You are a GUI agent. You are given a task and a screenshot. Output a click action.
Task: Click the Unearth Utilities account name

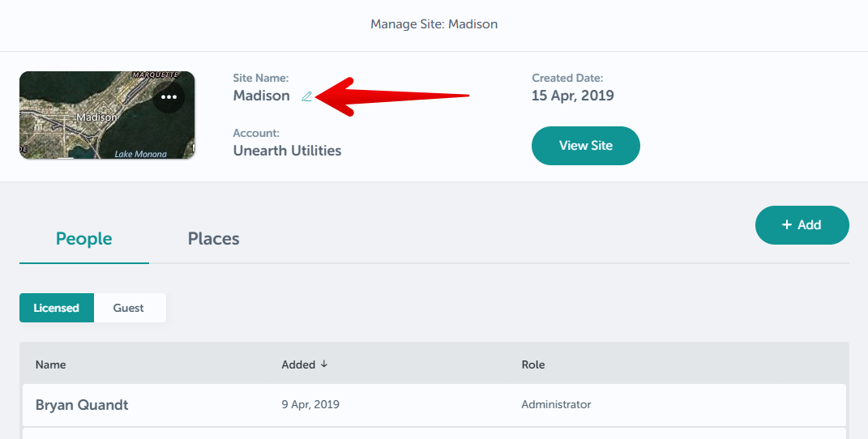click(287, 151)
